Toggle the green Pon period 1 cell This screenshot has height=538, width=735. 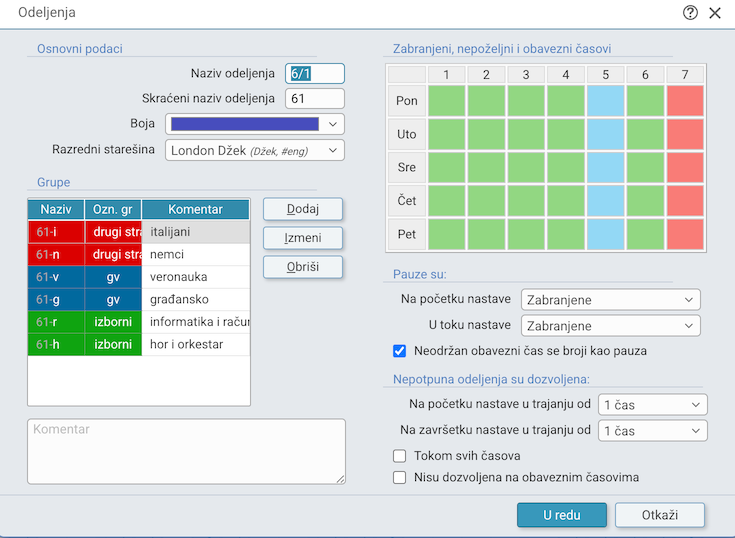click(447, 101)
